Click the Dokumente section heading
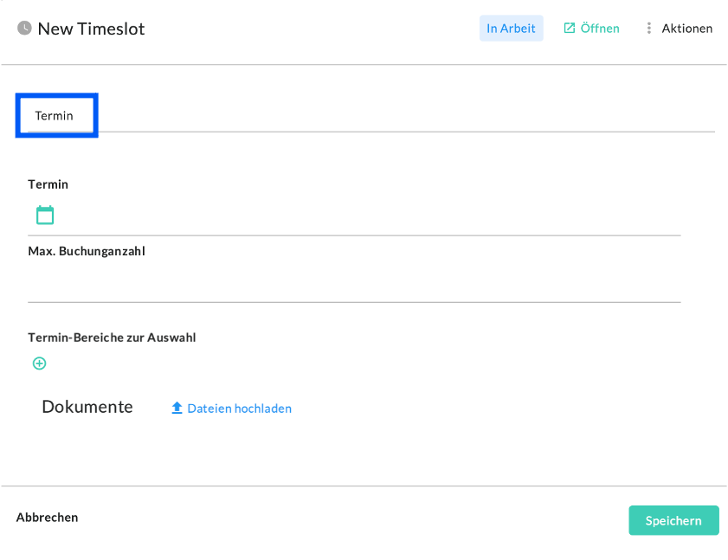The height and width of the screenshot is (560, 728). 87,407
